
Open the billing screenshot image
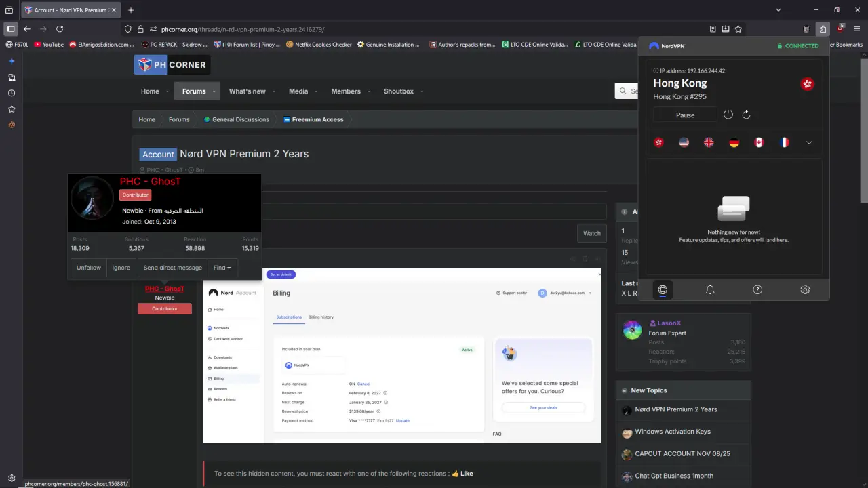click(x=401, y=356)
